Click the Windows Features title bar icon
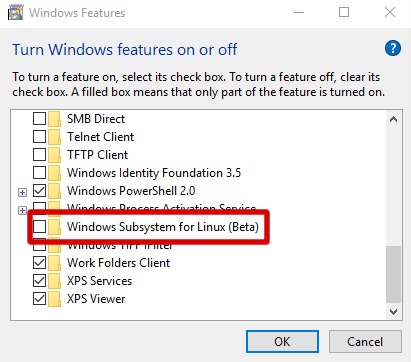The width and height of the screenshot is (411, 362). pyautogui.click(x=15, y=13)
